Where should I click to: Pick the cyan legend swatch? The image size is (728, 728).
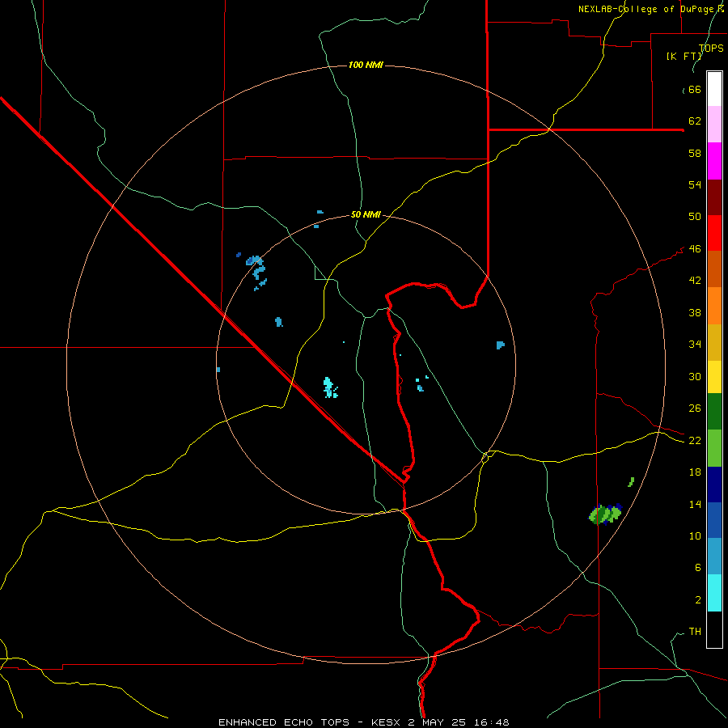[x=714, y=593]
